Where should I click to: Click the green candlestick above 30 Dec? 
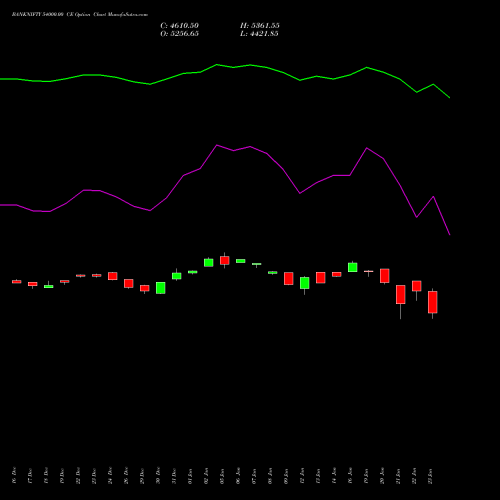coord(161,288)
